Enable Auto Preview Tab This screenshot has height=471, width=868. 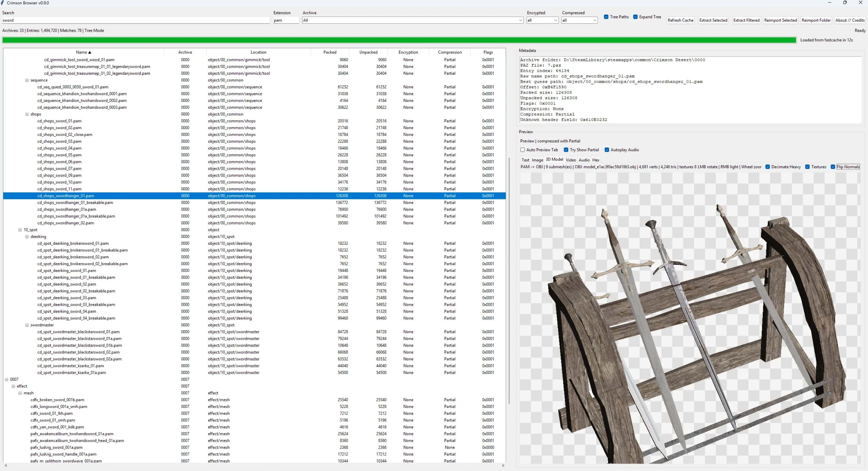coord(523,150)
